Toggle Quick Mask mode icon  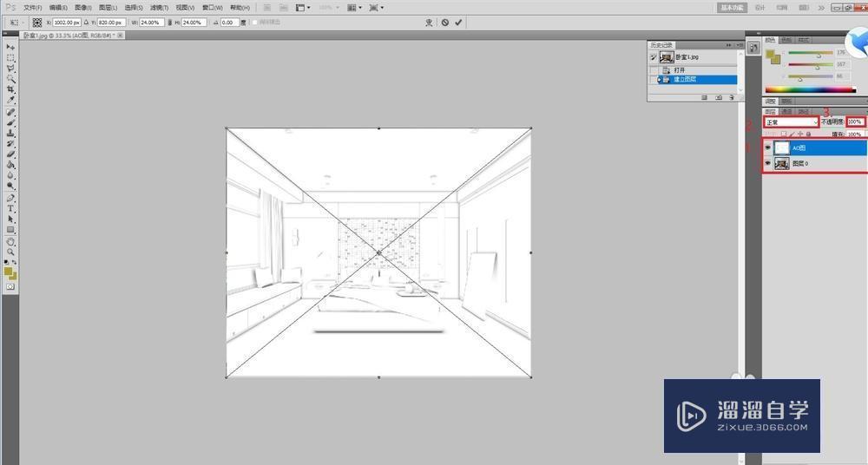point(10,287)
